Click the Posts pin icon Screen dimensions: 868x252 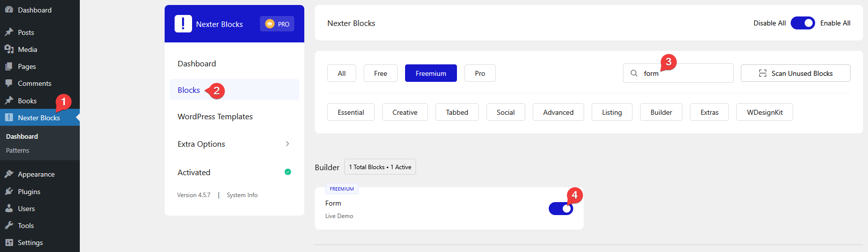click(9, 32)
